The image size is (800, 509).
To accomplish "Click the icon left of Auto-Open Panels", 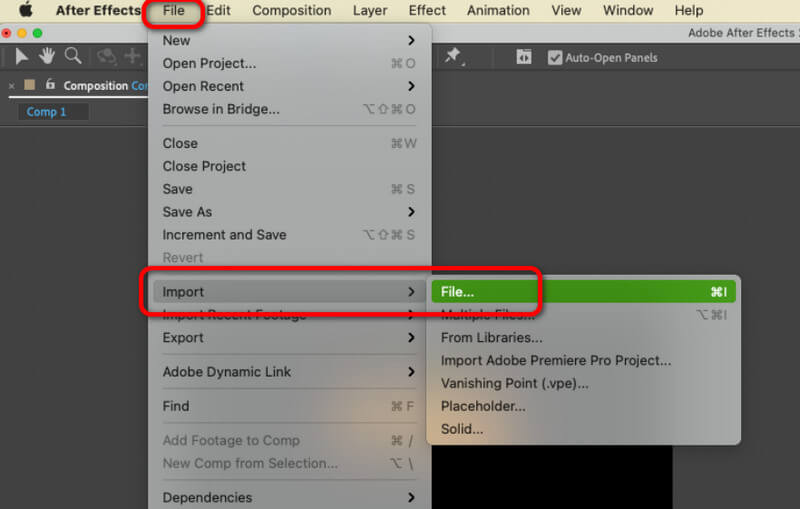I will [x=524, y=58].
